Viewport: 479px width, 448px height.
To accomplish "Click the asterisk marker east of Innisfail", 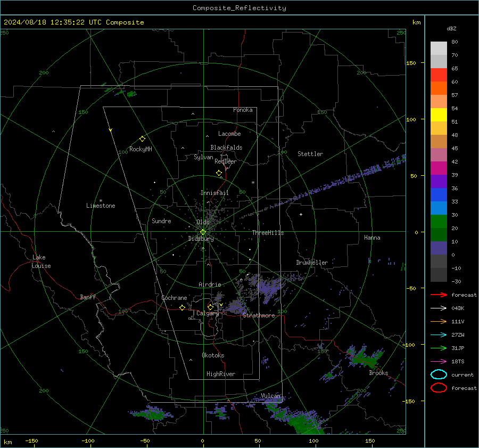I will point(253,183).
